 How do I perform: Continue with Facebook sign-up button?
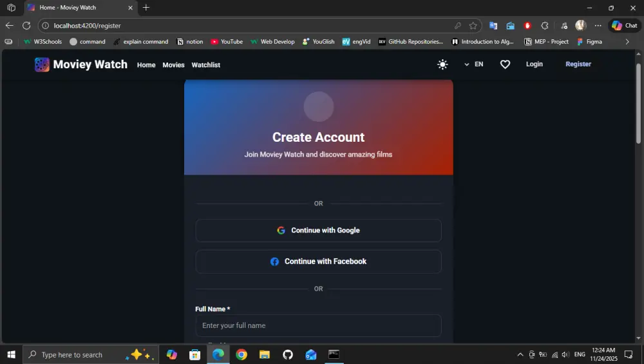pyautogui.click(x=318, y=262)
